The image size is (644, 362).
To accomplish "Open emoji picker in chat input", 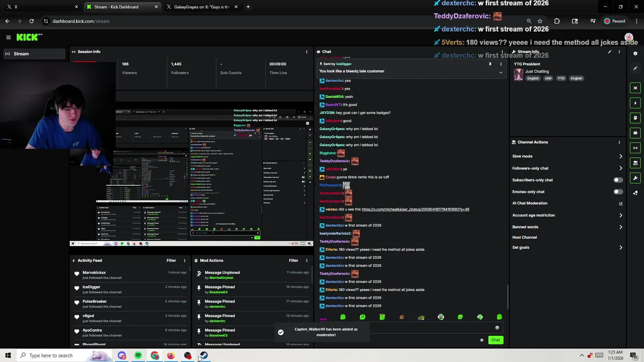I will (497, 328).
